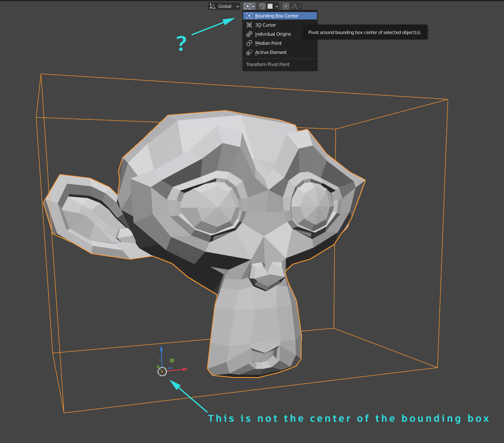Select Active Element pivot option

(280, 52)
